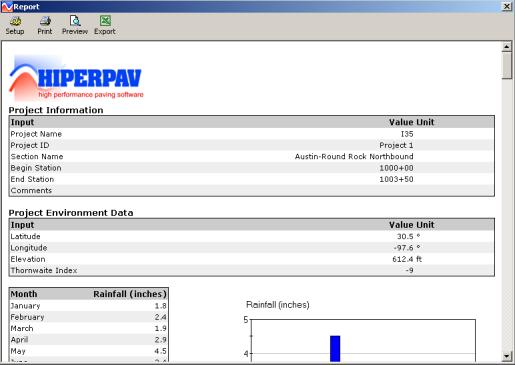
Task: Select End Station value 1003+50
Action: [396, 179]
